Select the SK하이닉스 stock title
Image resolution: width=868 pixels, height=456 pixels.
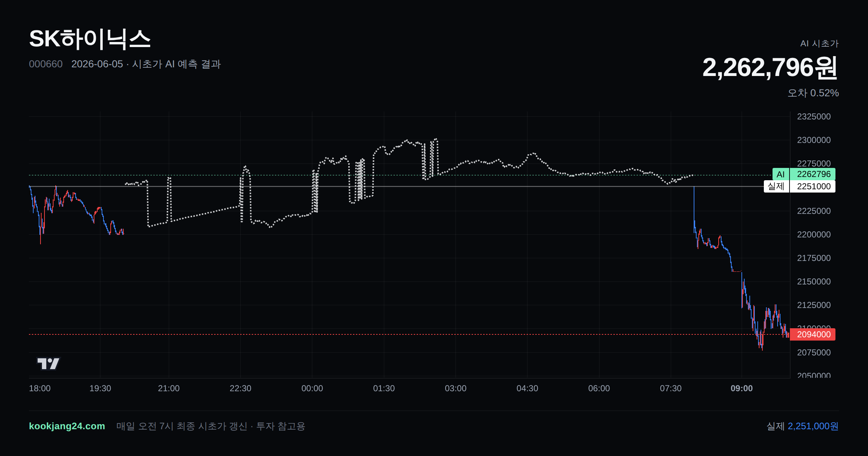tap(90, 39)
